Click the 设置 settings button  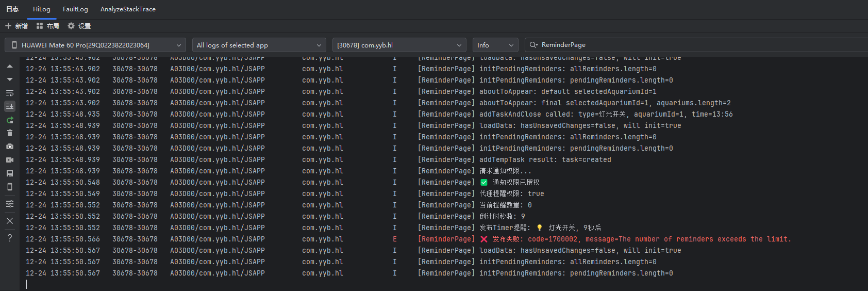79,26
